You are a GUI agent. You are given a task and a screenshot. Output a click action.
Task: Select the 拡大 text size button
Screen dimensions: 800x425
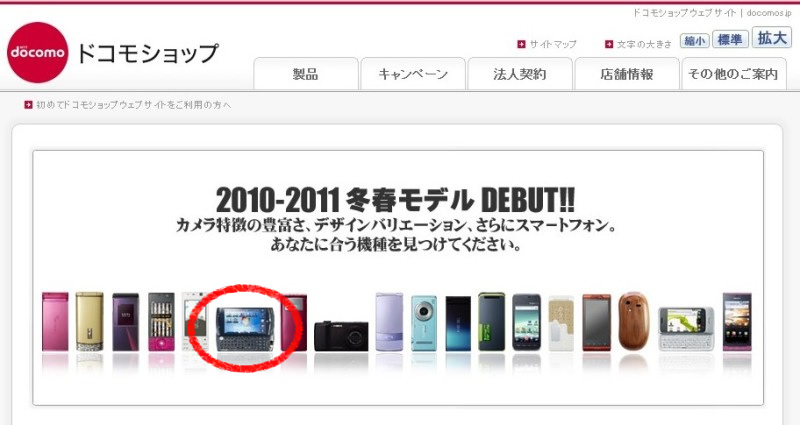771,38
